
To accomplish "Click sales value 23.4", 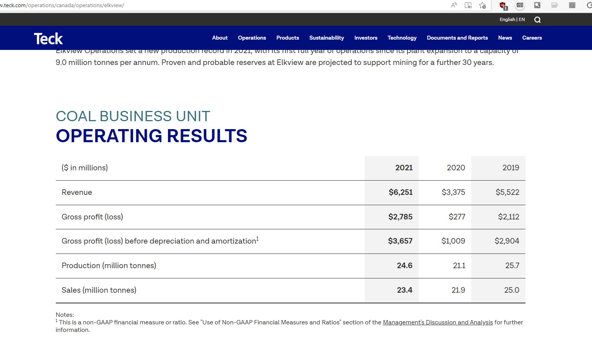I will 405,290.
